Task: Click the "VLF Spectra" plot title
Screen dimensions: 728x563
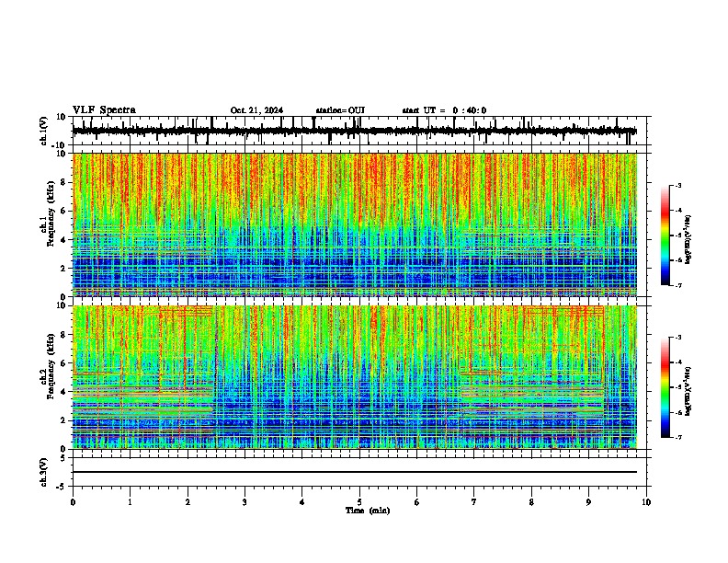Action: pos(104,110)
